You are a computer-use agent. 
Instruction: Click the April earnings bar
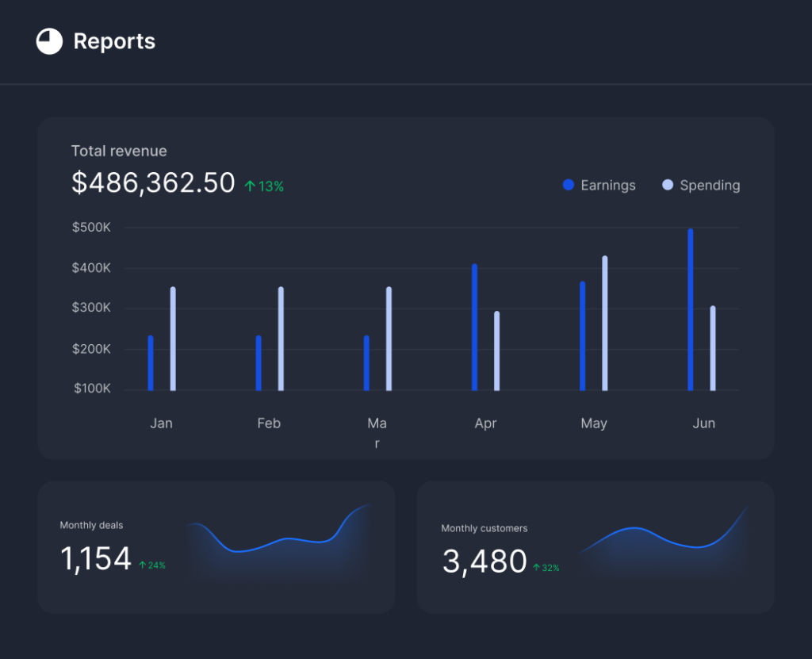(x=474, y=327)
